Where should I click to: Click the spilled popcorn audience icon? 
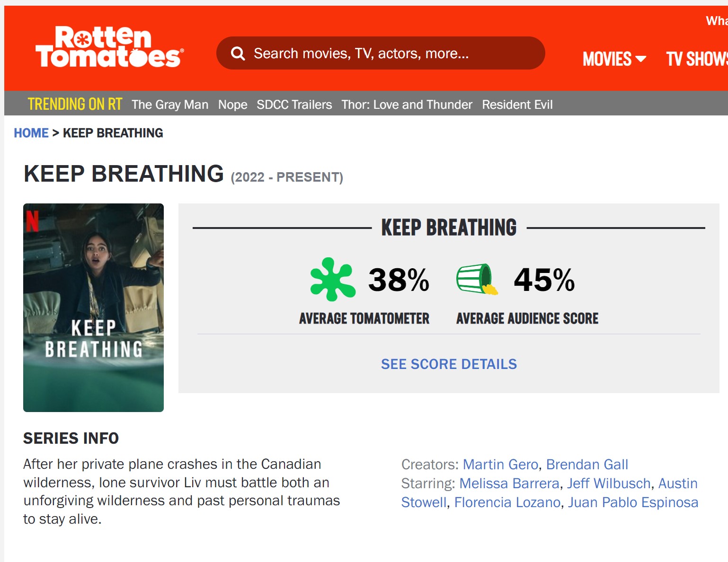[x=477, y=279]
